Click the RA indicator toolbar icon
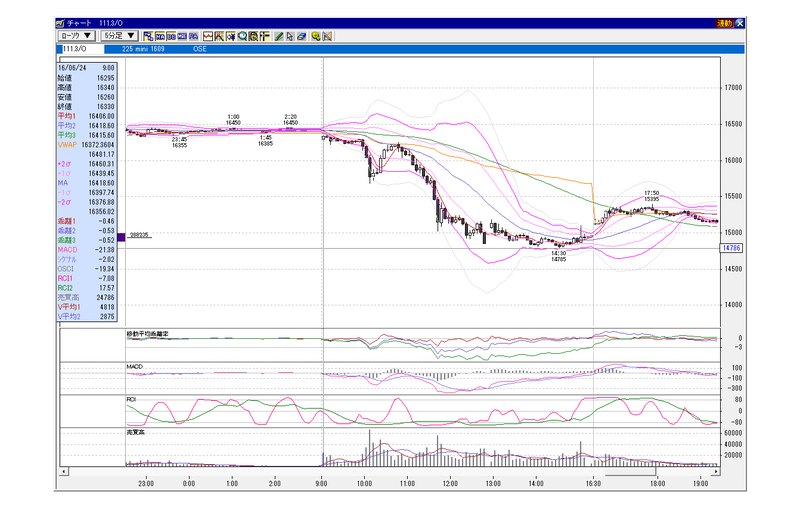This screenshot has height=507, width=800. [x=193, y=36]
